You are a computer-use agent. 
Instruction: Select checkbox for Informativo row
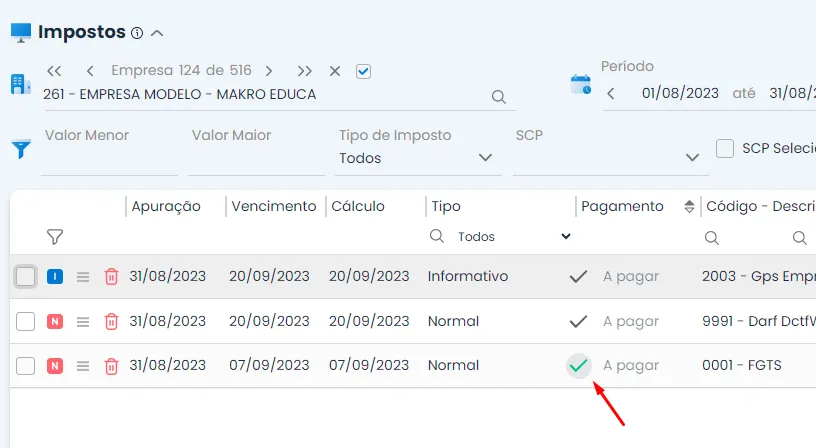pos(26,276)
